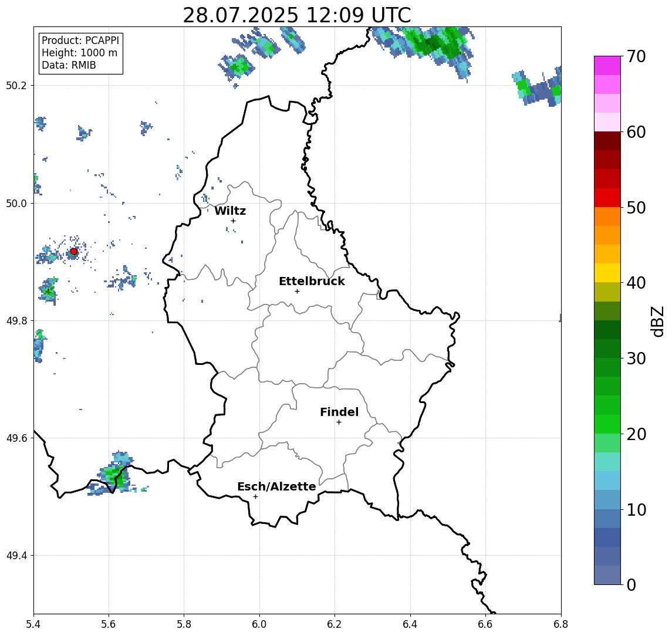Click the Esch/Alzette station label

(x=276, y=486)
